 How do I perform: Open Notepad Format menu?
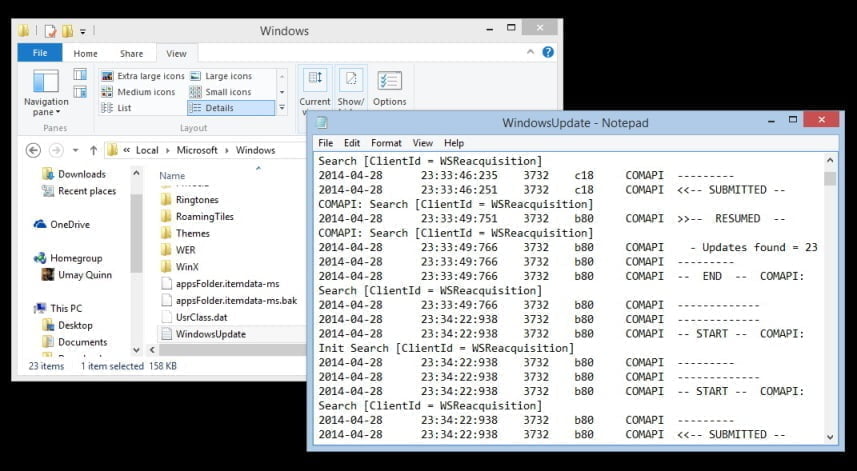click(386, 143)
